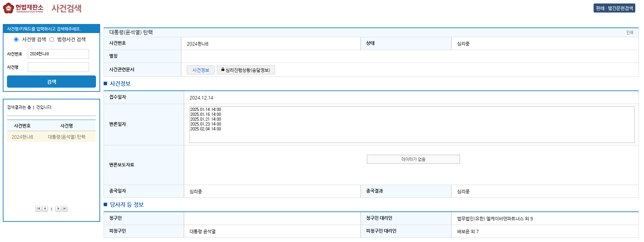644x242 pixels.
Task: Click the 사건명 input field
Action: click(58, 67)
